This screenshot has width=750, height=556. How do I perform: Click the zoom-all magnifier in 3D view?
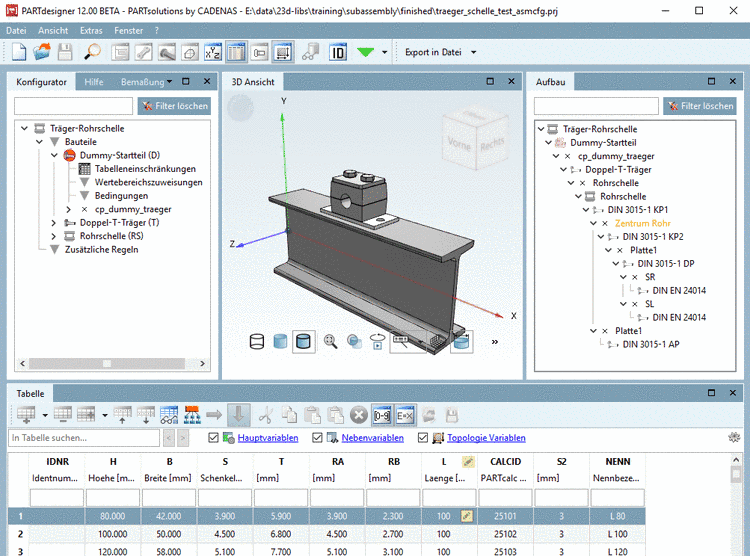coord(329,342)
